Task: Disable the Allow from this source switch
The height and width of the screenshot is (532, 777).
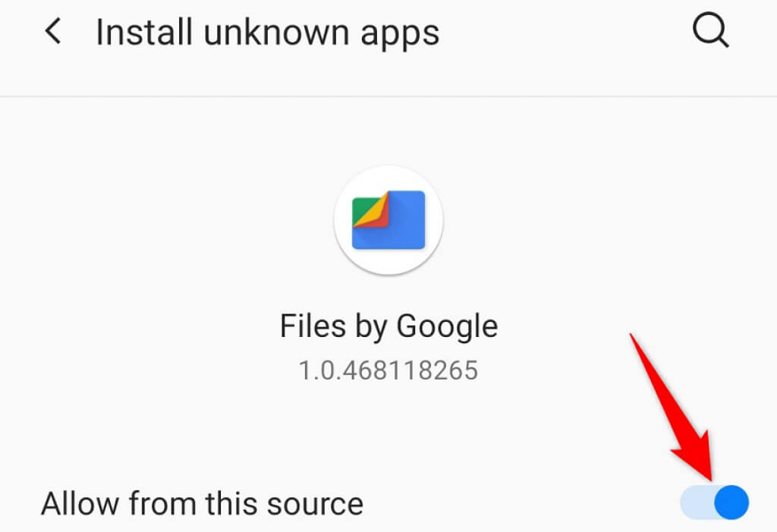Action: (714, 502)
